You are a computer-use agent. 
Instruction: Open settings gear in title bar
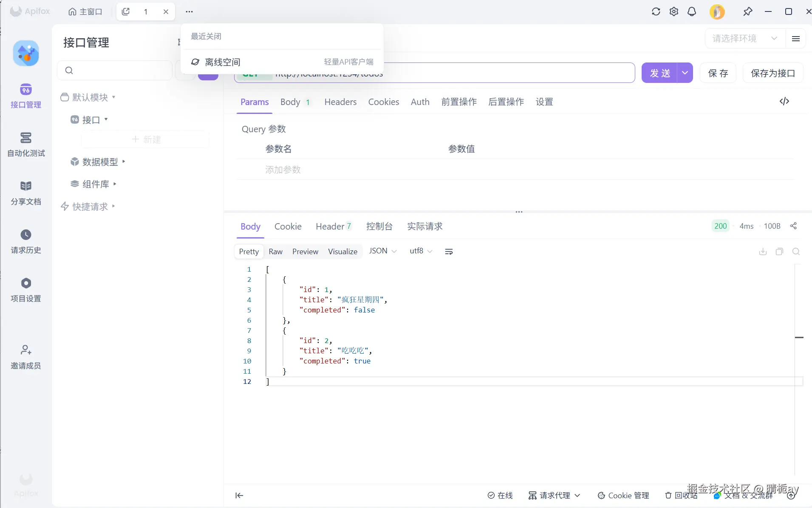pyautogui.click(x=674, y=11)
